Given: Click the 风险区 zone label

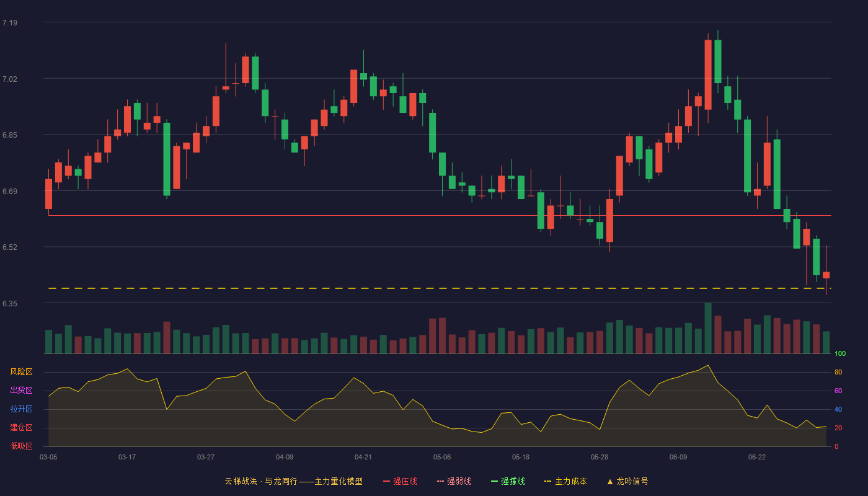Looking at the screenshot, I should [21, 372].
